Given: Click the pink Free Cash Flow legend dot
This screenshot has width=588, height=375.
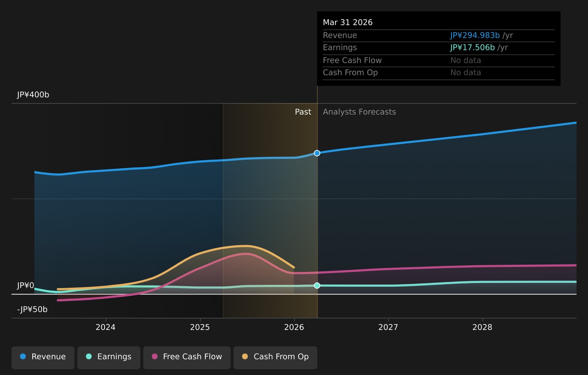Looking at the screenshot, I should pyautogui.click(x=154, y=357).
